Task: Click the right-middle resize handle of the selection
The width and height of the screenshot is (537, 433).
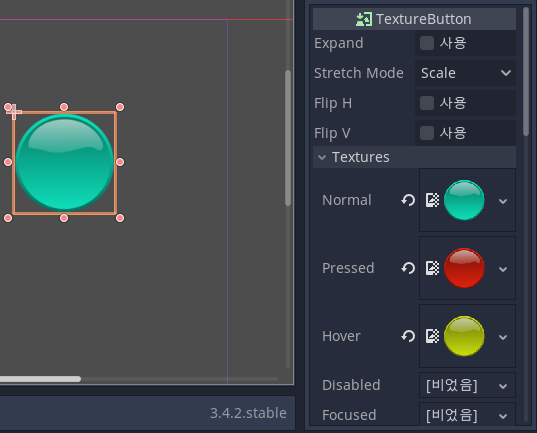Action: [x=120, y=162]
